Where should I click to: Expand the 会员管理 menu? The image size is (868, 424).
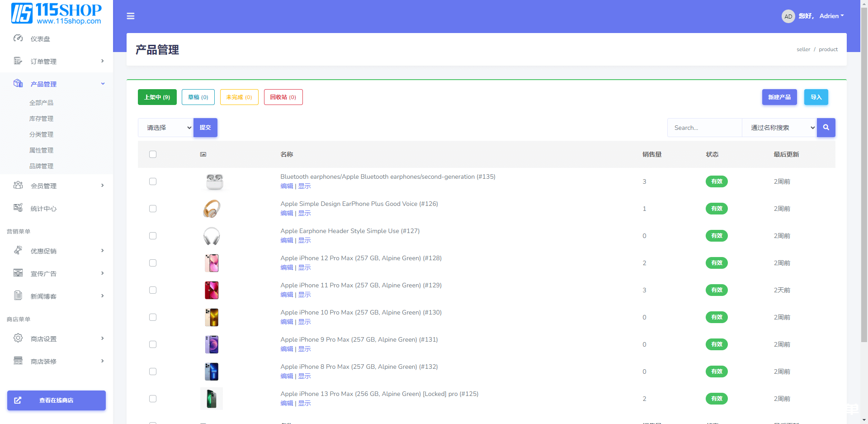point(57,186)
